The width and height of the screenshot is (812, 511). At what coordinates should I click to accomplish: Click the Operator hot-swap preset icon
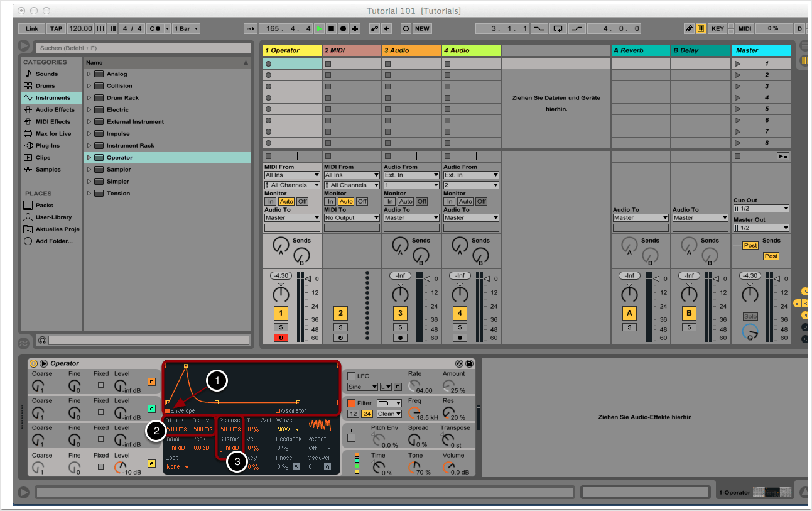tap(459, 363)
